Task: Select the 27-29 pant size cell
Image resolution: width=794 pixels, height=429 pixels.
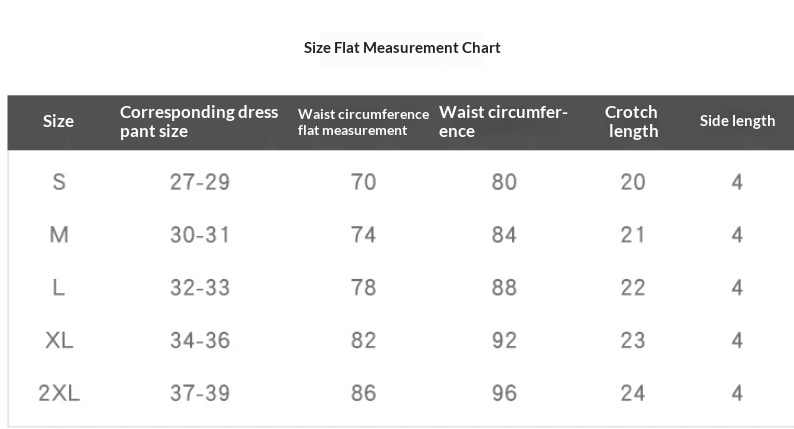Action: pos(200,182)
